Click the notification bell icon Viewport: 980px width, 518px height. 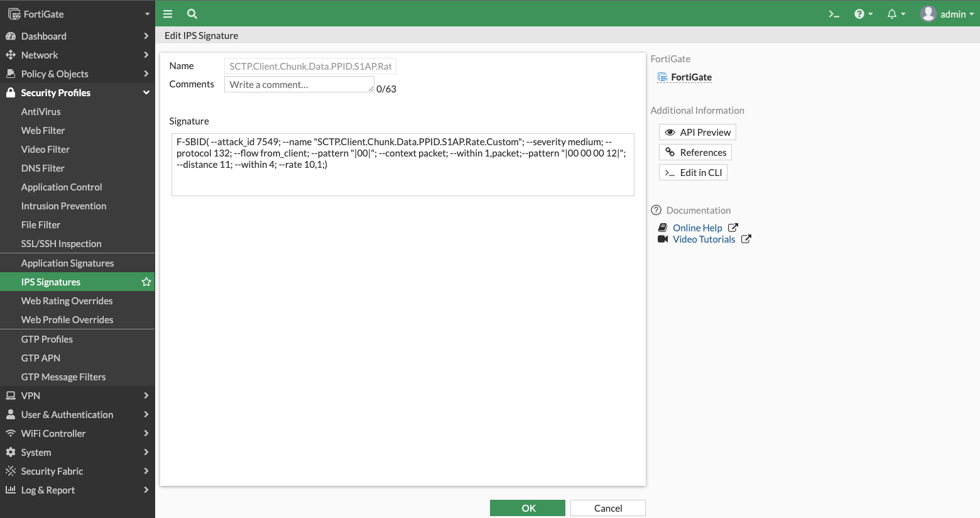tap(893, 13)
